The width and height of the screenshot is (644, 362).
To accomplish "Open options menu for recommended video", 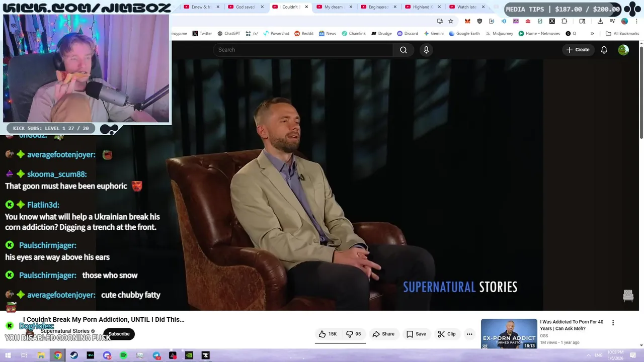I will pos(613,323).
